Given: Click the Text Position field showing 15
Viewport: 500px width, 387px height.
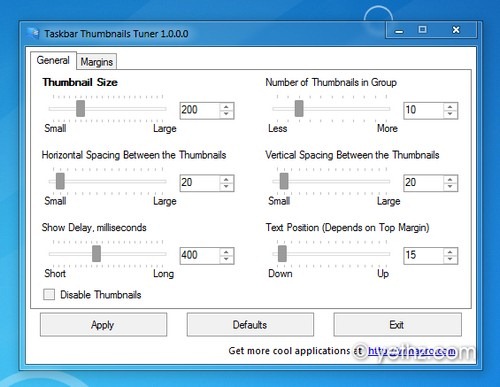Looking at the screenshot, I should [423, 256].
